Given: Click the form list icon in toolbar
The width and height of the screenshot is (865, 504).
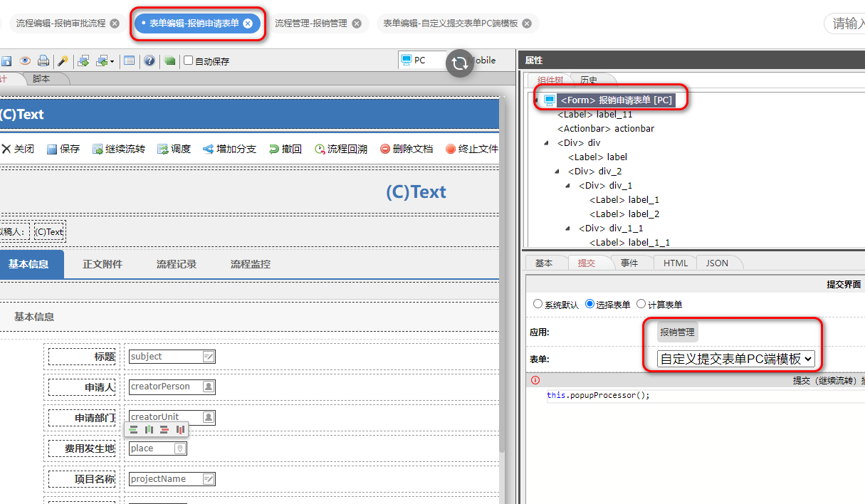Looking at the screenshot, I should point(129,61).
